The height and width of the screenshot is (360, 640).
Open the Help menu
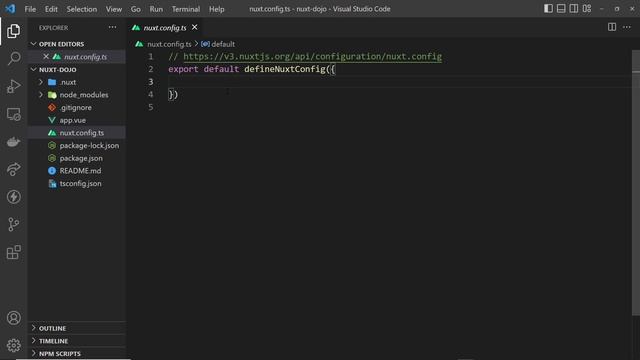tap(217, 9)
